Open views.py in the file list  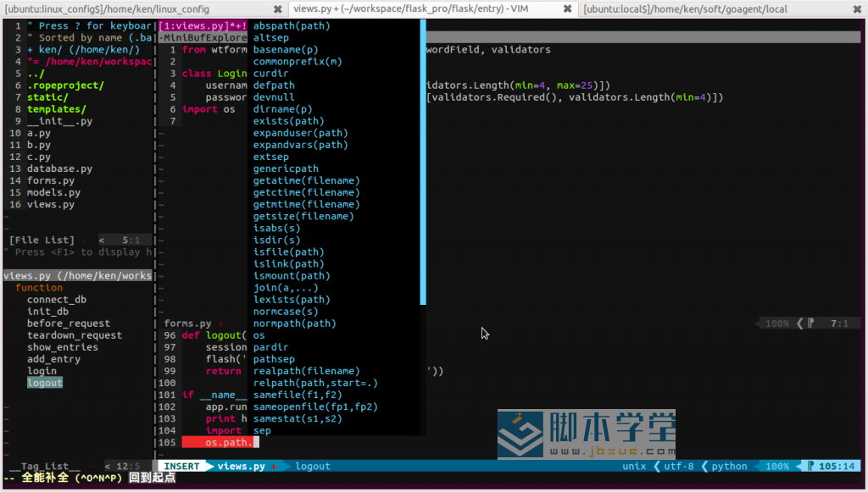(50, 204)
